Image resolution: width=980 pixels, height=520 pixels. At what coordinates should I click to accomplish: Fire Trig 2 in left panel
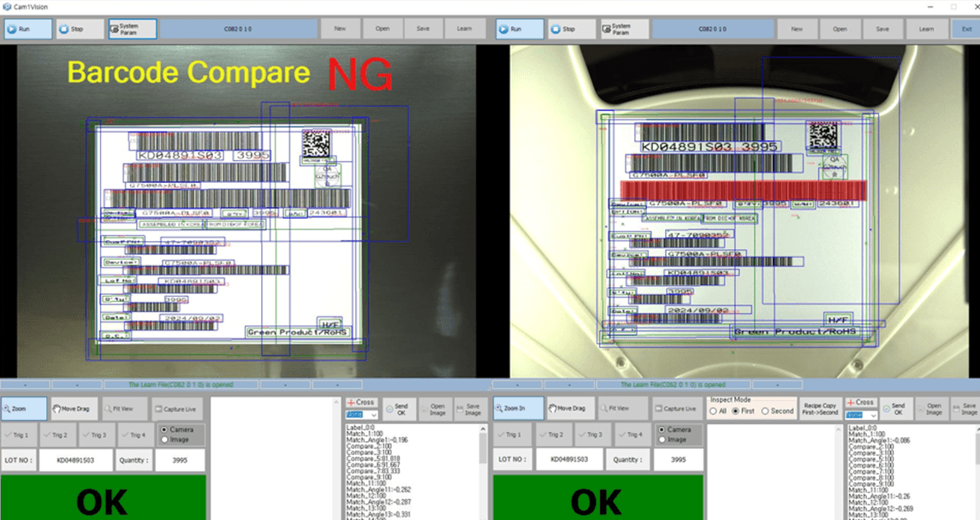(x=58, y=434)
